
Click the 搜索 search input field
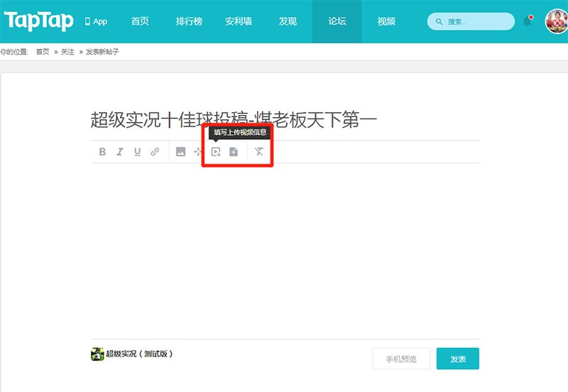pyautogui.click(x=471, y=21)
